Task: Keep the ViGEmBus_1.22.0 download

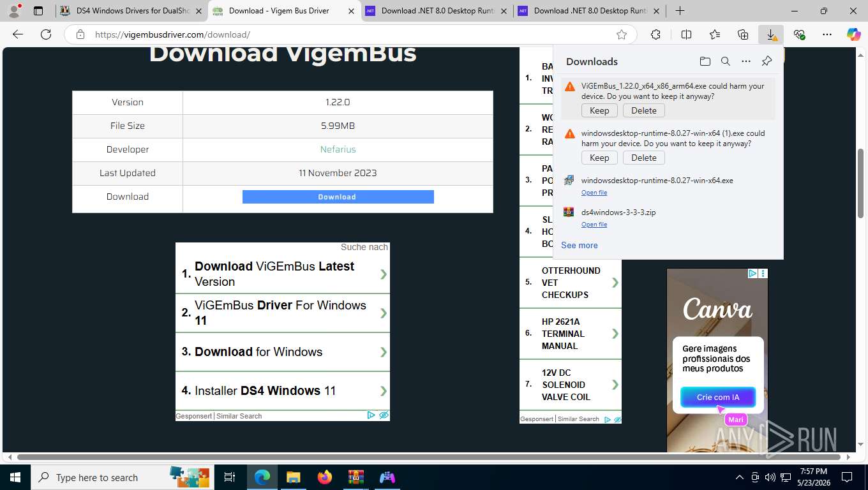Action: [599, 110]
